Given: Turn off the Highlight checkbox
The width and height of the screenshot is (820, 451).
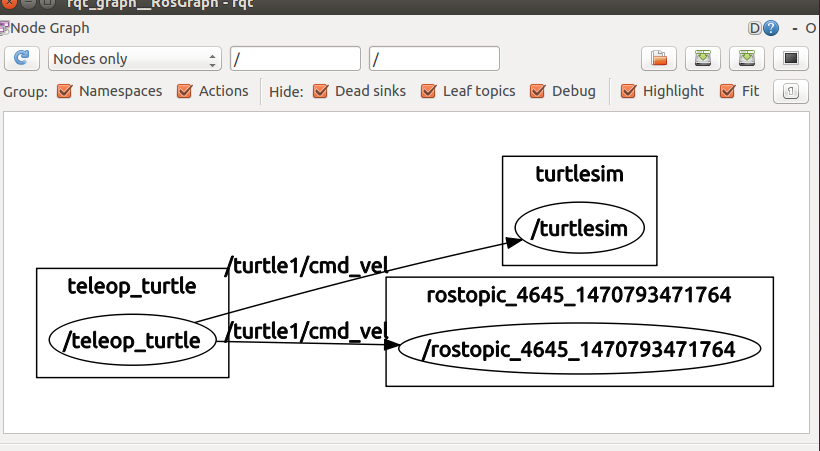Looking at the screenshot, I should coord(629,91).
